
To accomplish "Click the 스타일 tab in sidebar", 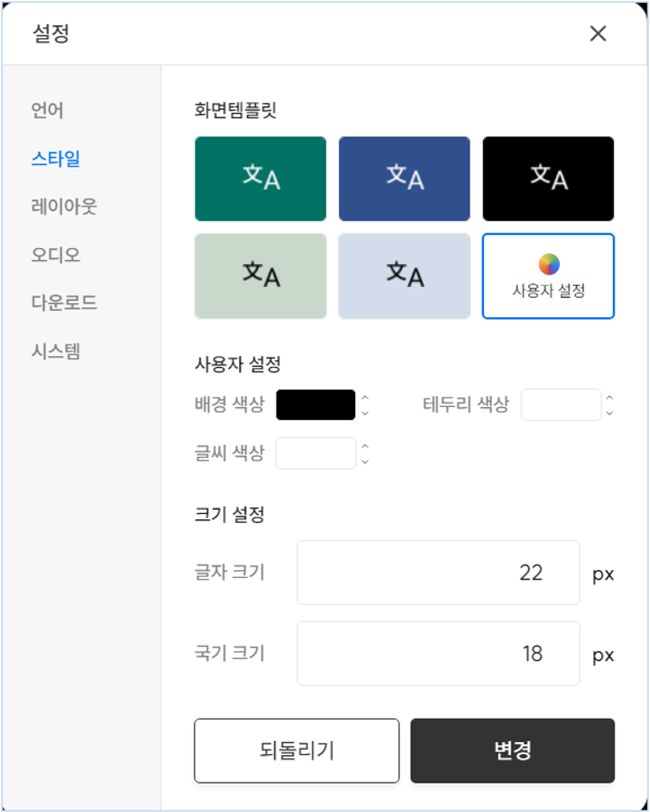I will pyautogui.click(x=55, y=159).
